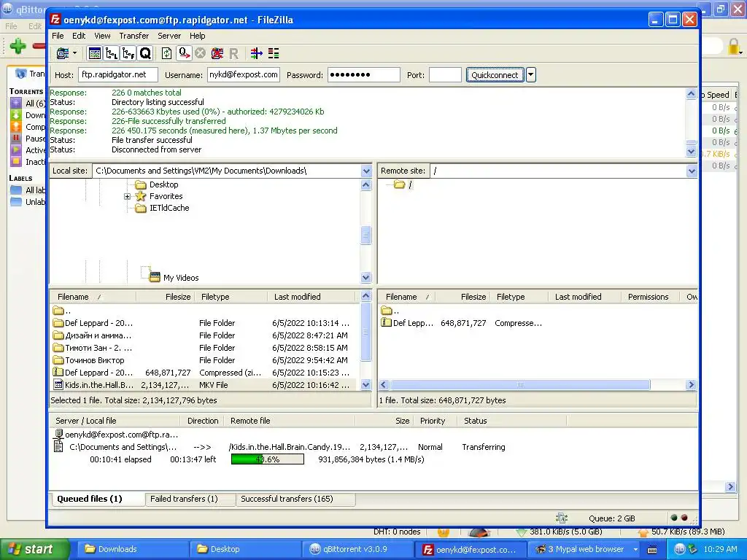Image resolution: width=747 pixels, height=560 pixels.
Task: Open the Site Manager icon
Action: pos(63,53)
